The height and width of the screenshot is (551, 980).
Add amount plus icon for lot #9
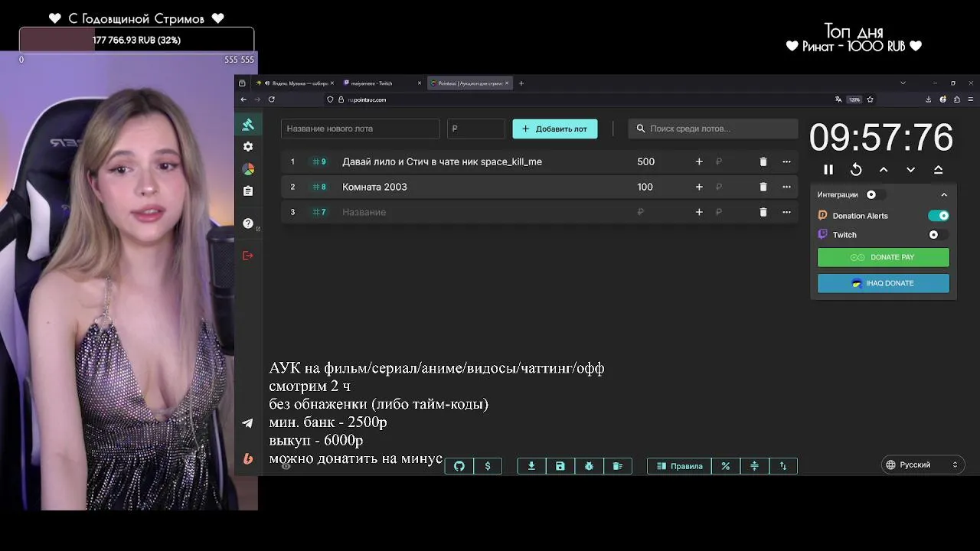[699, 161]
